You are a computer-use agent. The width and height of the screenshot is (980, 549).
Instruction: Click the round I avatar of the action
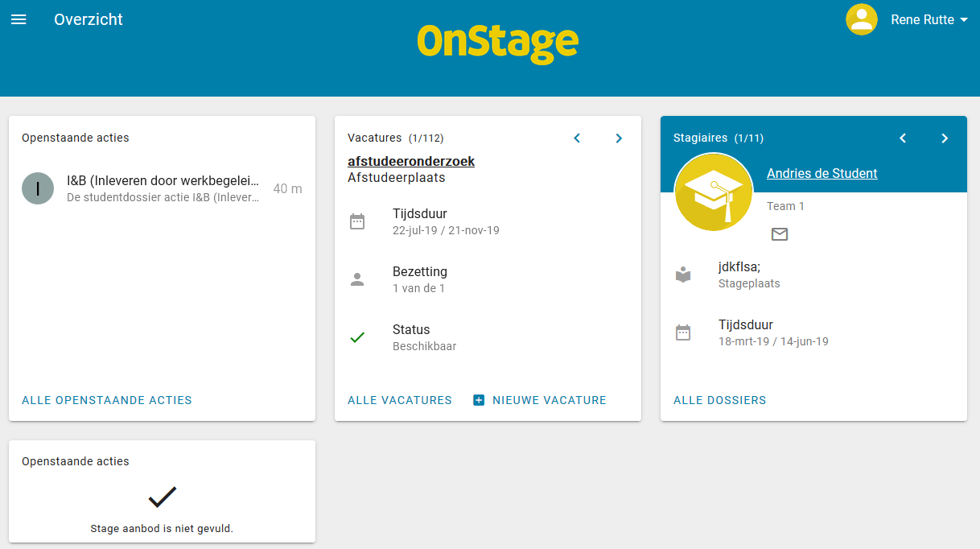tap(38, 188)
